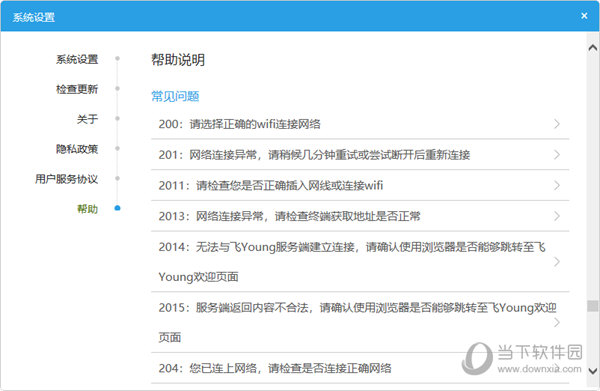This screenshot has width=600, height=391.
Task: Open the 204: 您已连上网络 entry
Action: point(360,368)
